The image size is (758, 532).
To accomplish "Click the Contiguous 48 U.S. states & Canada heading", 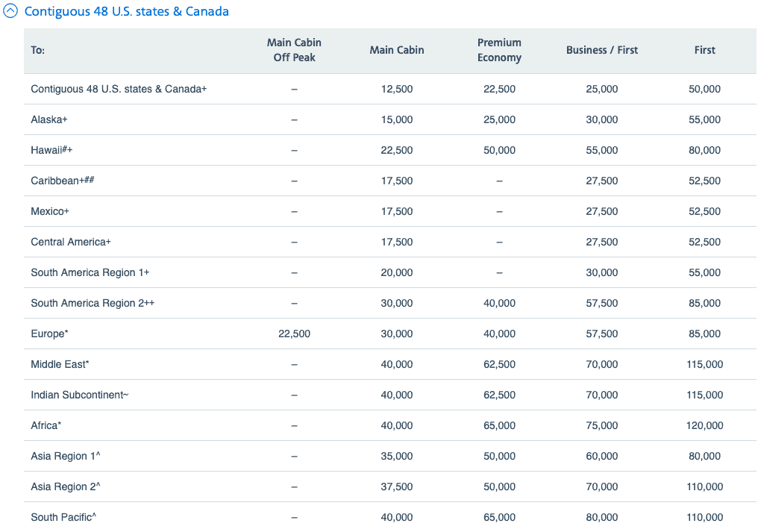I will click(127, 11).
